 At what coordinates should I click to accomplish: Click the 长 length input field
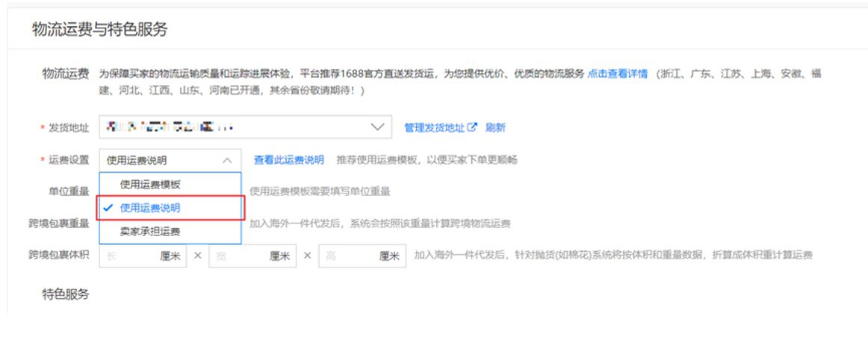(x=127, y=256)
